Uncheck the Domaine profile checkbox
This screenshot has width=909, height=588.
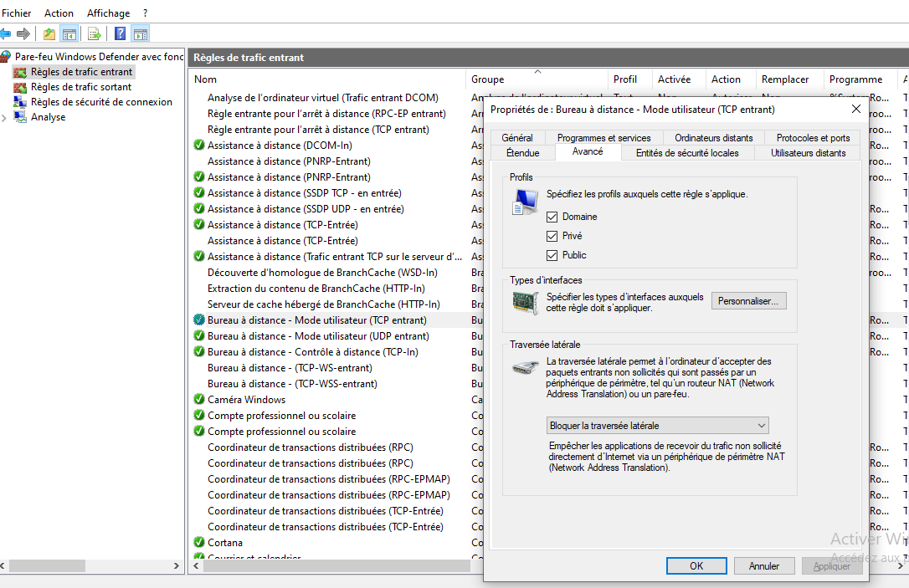[x=552, y=217]
